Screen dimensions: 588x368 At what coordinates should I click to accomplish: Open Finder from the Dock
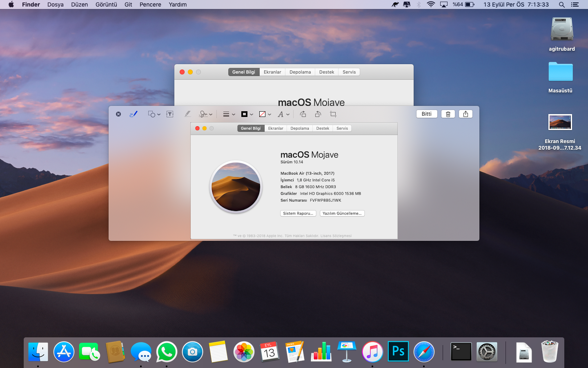(x=38, y=352)
